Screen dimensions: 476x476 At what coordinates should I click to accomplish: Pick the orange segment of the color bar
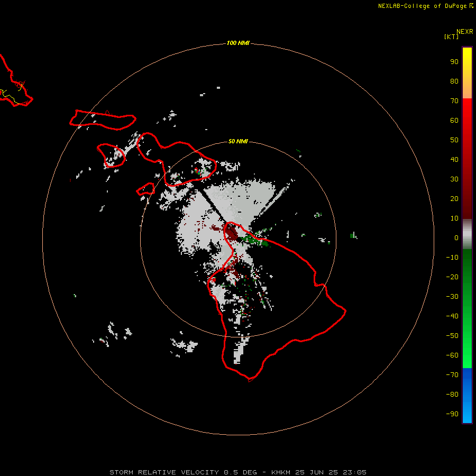click(x=467, y=89)
